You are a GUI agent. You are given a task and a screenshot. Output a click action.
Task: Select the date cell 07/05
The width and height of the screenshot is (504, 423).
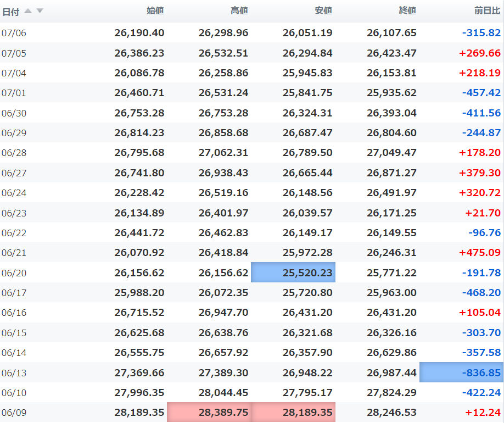point(14,53)
